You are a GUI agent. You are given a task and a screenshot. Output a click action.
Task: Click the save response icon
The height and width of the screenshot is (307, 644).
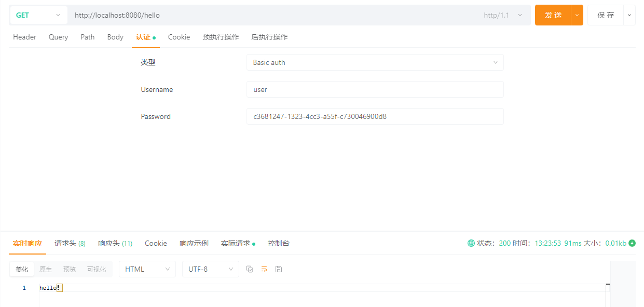coord(279,269)
